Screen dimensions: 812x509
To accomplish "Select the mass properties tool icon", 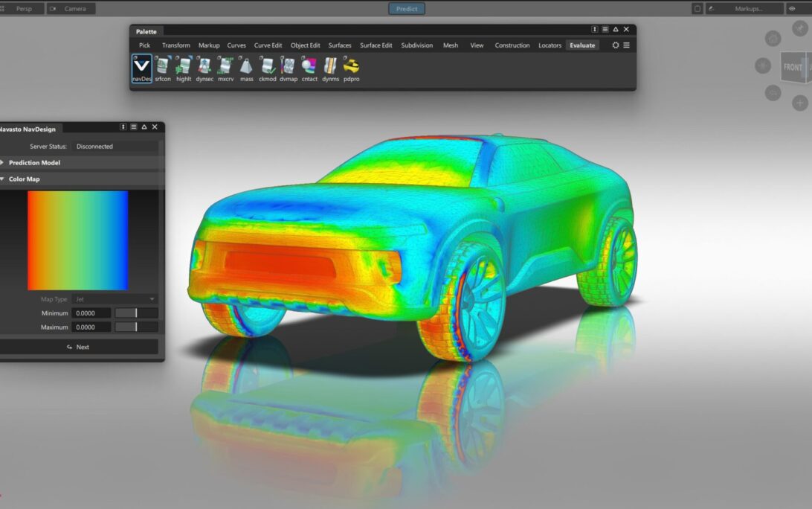I will (246, 66).
